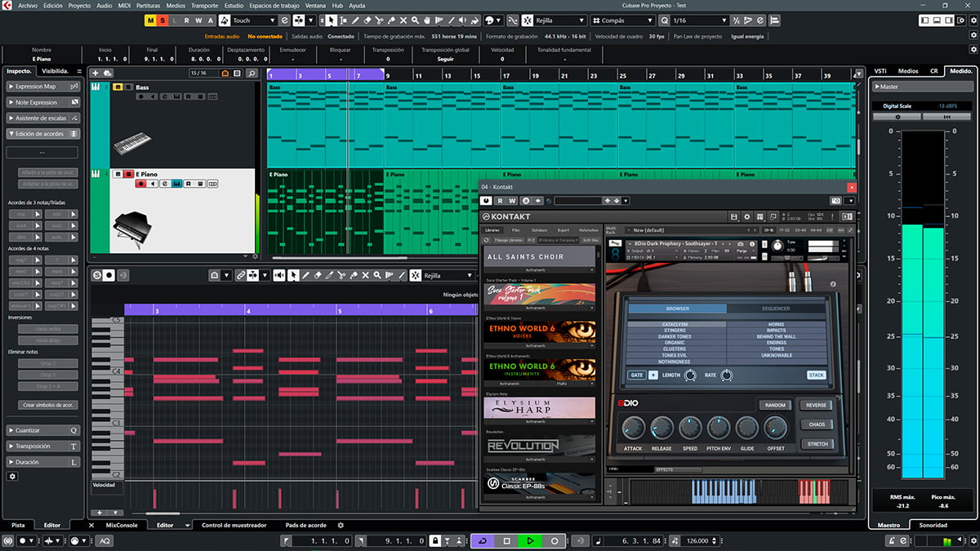Viewport: 980px width, 551px height.
Task: Click the Add Track plus button
Action: click(96, 73)
